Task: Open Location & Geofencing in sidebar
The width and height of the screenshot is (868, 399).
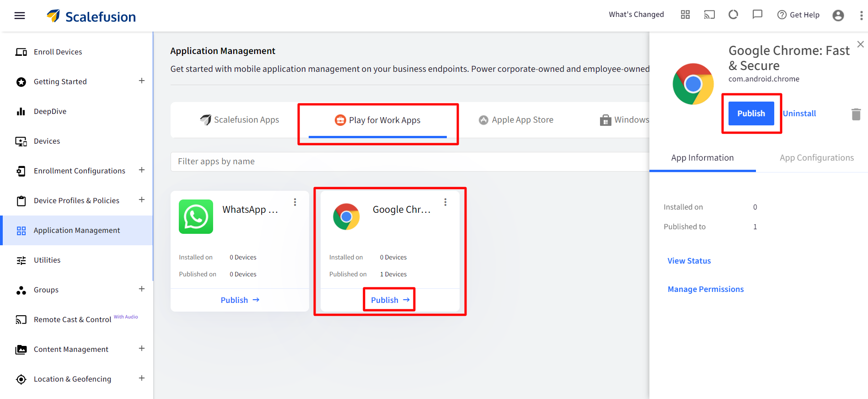Action: [72, 379]
